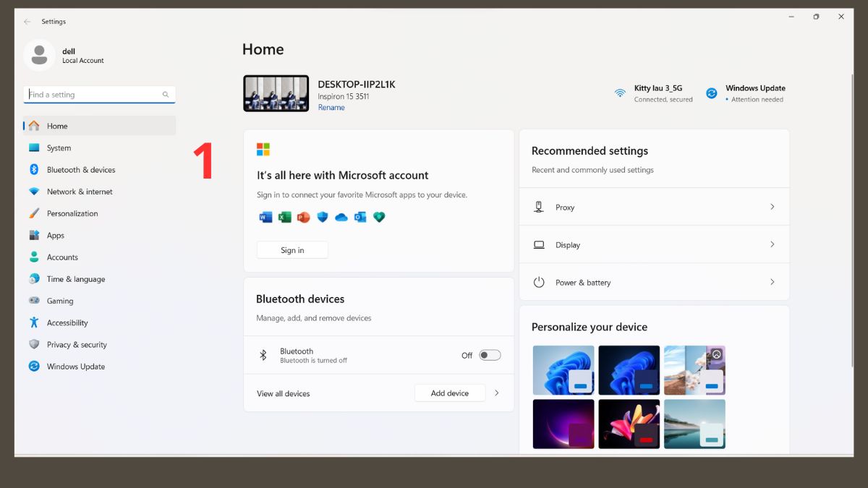Click the Windows Update sync icon in header
The height and width of the screenshot is (488, 868).
[x=712, y=93]
